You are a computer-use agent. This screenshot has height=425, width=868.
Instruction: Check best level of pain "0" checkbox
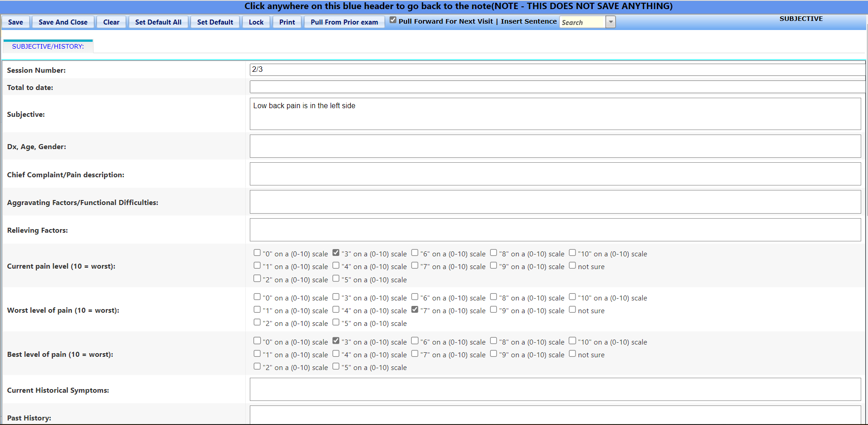pyautogui.click(x=257, y=341)
